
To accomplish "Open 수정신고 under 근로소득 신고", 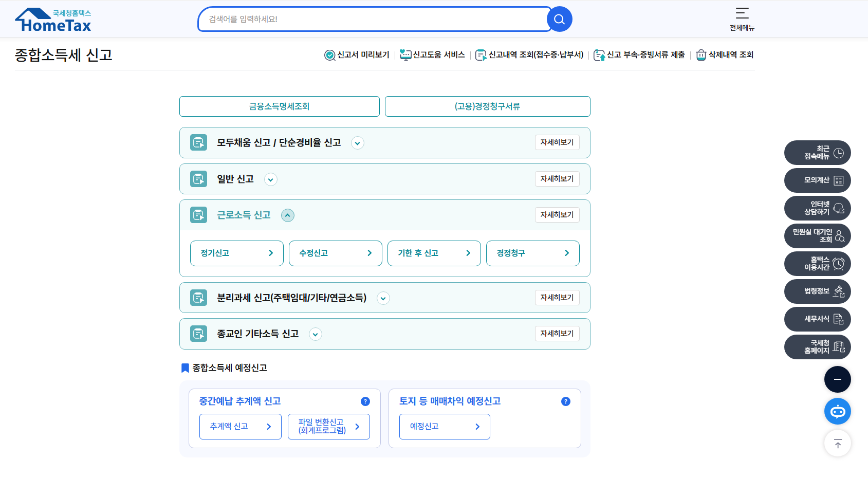I will (336, 253).
